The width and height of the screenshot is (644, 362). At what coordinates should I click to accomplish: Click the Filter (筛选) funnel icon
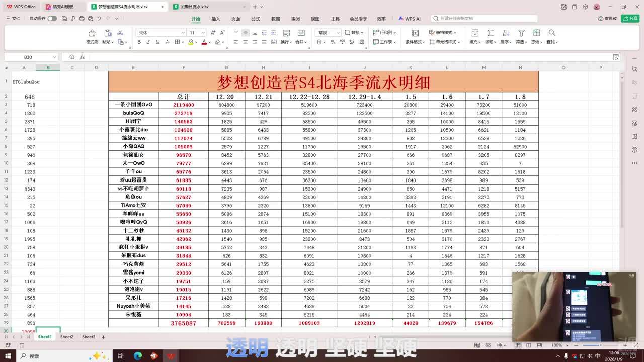[521, 33]
